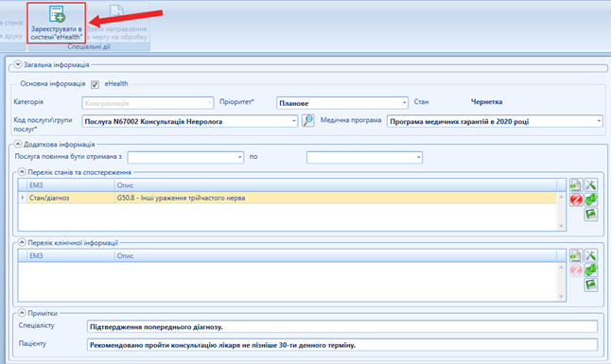This screenshot has height=364, width=611.
Task: Select the G50.8 diagnosis row
Action: pos(288,198)
